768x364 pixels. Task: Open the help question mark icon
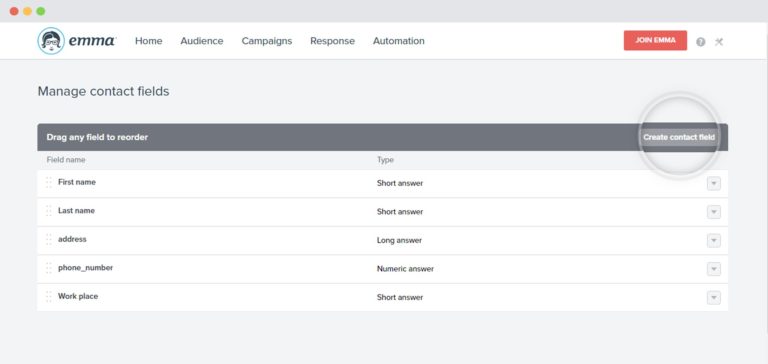pos(701,42)
